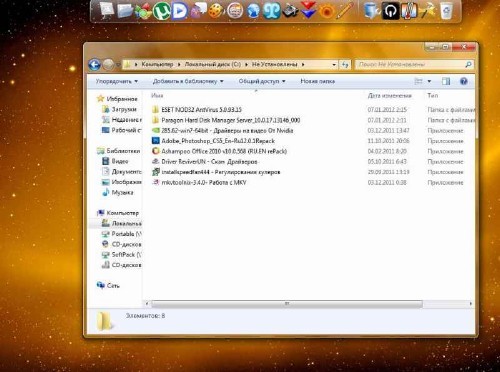The width and height of the screenshot is (500, 372).
Task: Open the thermometer icon in the dock
Action: coord(409,11)
